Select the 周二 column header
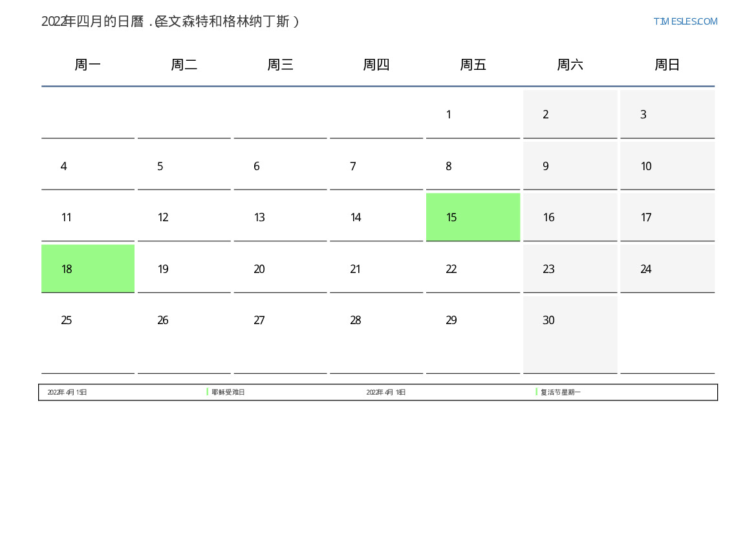The image size is (756, 535). click(x=184, y=65)
